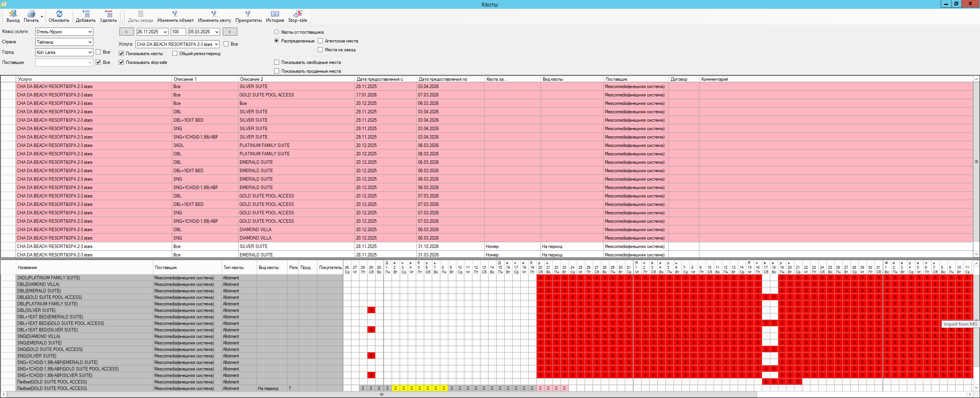
Task: Select Квоты от поставщика radio button
Action: pos(277,32)
